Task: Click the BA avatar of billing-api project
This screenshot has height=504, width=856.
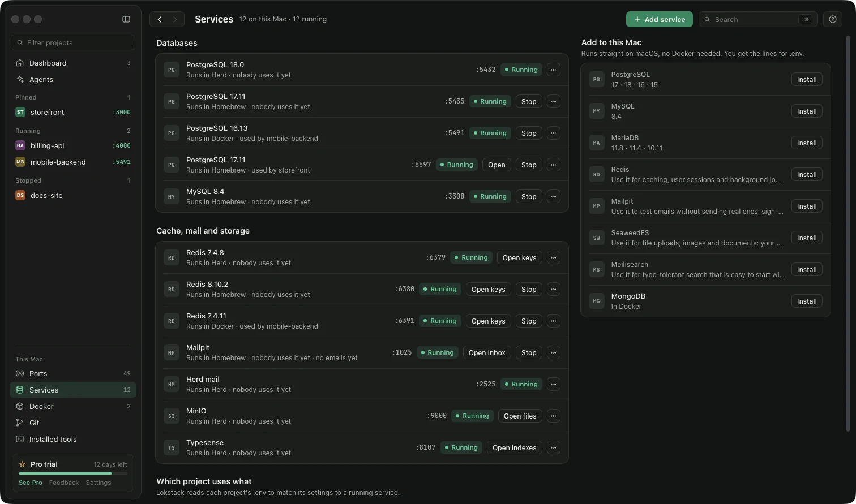Action: (20, 145)
